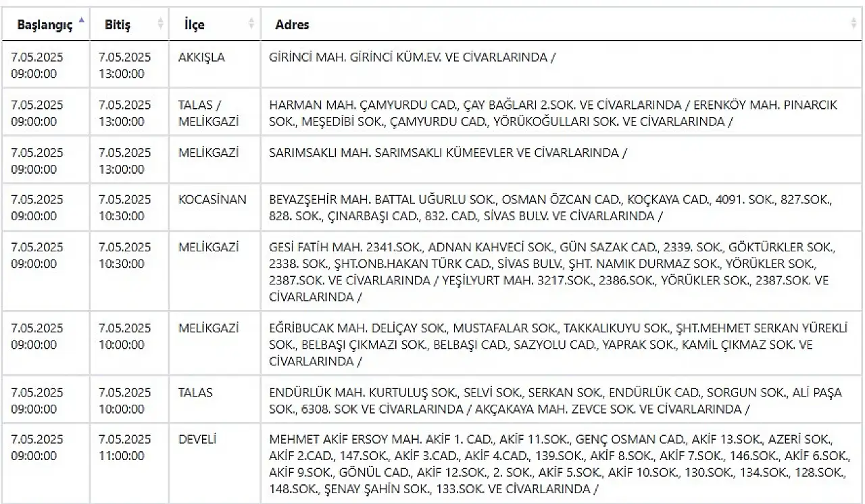This screenshot has width=865, height=504.
Task: Click the HARMAN MAH. ÇAMYURDU CAD. address cell
Action: point(562,111)
